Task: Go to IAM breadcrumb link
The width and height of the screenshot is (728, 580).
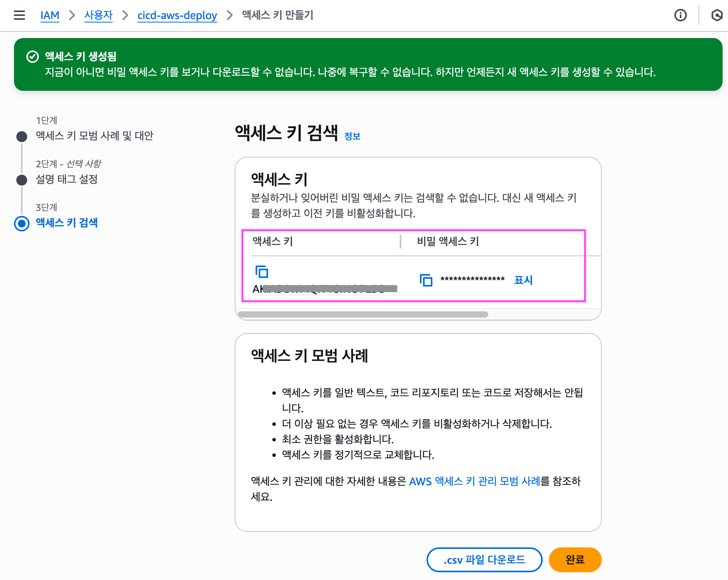Action: [x=50, y=16]
